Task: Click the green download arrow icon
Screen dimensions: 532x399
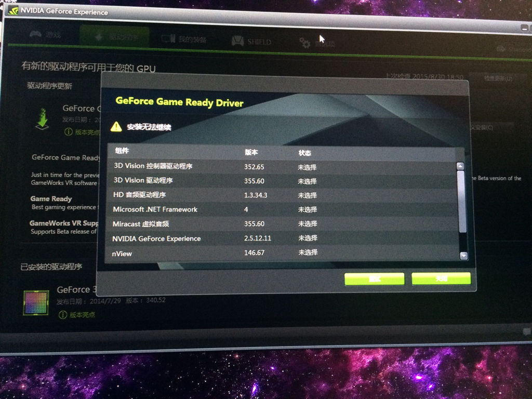Action: 43,119
